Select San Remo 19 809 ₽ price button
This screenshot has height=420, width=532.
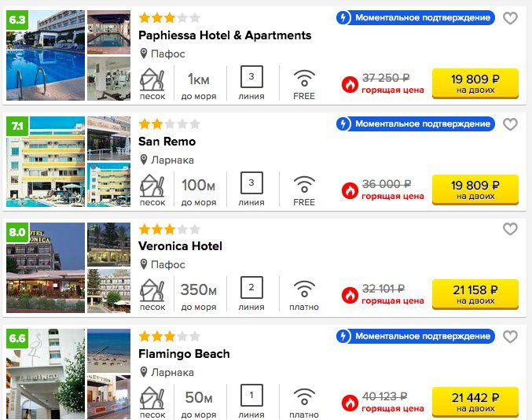[x=475, y=190]
